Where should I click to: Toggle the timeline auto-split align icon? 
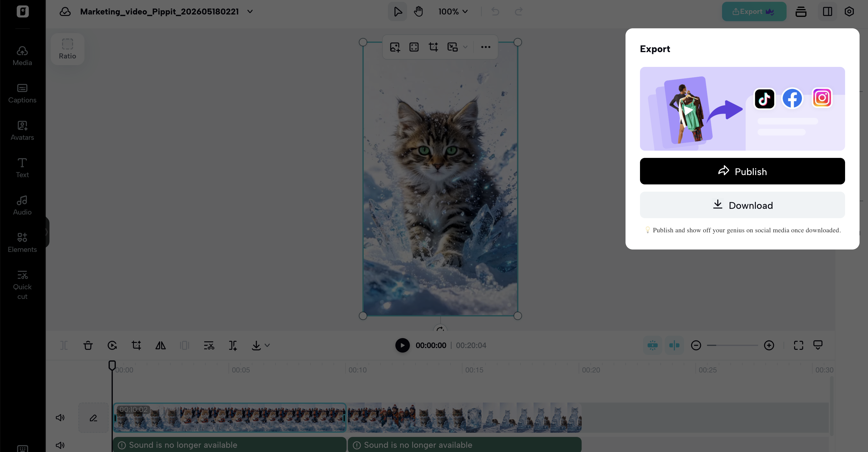(674, 345)
